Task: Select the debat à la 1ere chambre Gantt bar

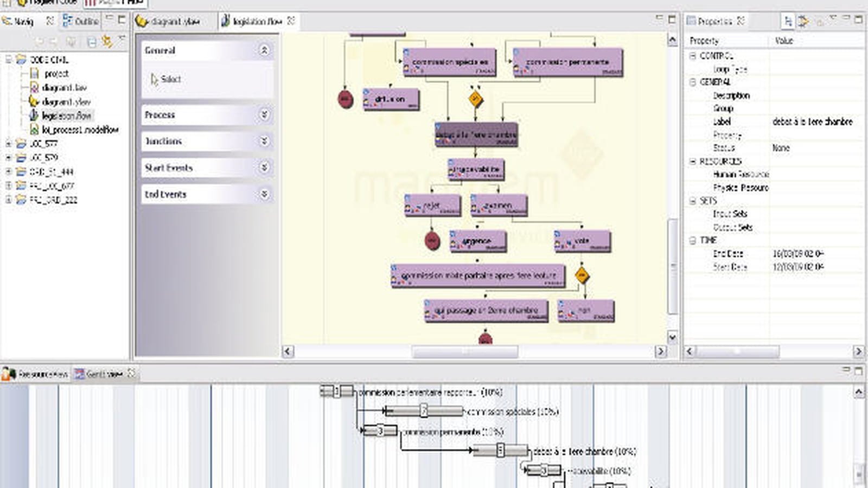Action: click(x=500, y=450)
